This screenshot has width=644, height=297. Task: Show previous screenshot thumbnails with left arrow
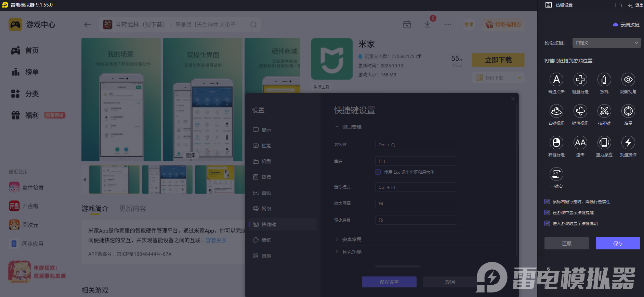tap(84, 180)
